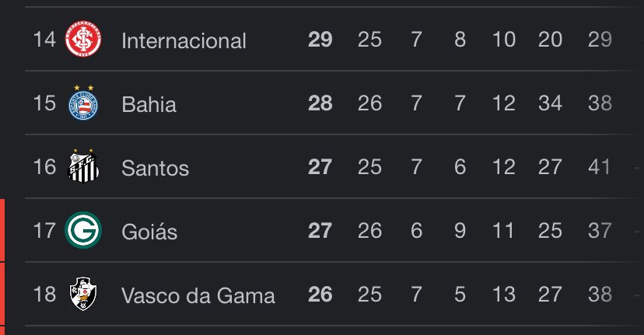
Task: Click the position number 17 cell
Action: click(x=44, y=231)
